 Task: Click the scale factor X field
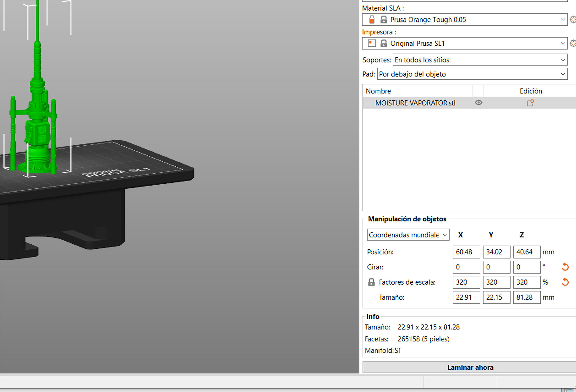coord(466,282)
